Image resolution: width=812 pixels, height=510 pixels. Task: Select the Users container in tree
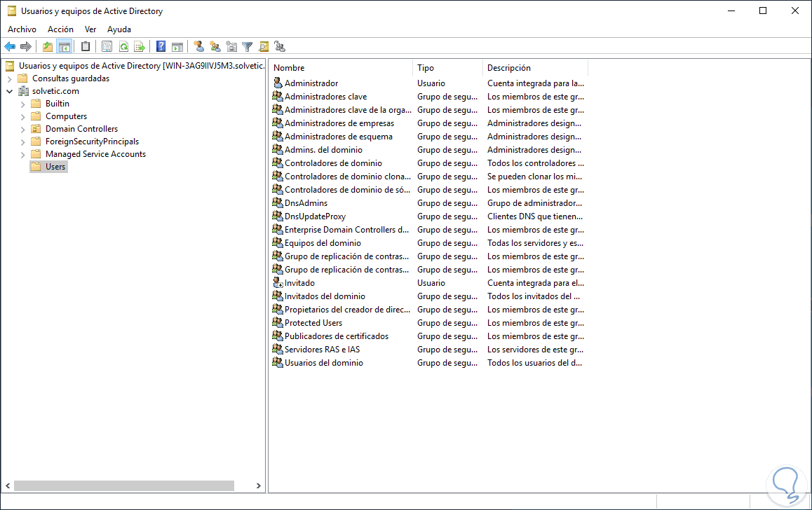55,167
